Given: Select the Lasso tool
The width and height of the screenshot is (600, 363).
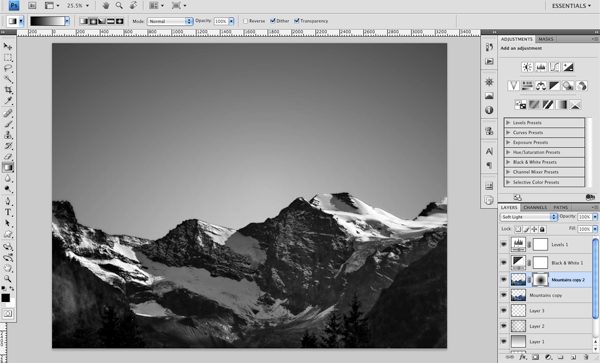Looking at the screenshot, I should pyautogui.click(x=8, y=68).
